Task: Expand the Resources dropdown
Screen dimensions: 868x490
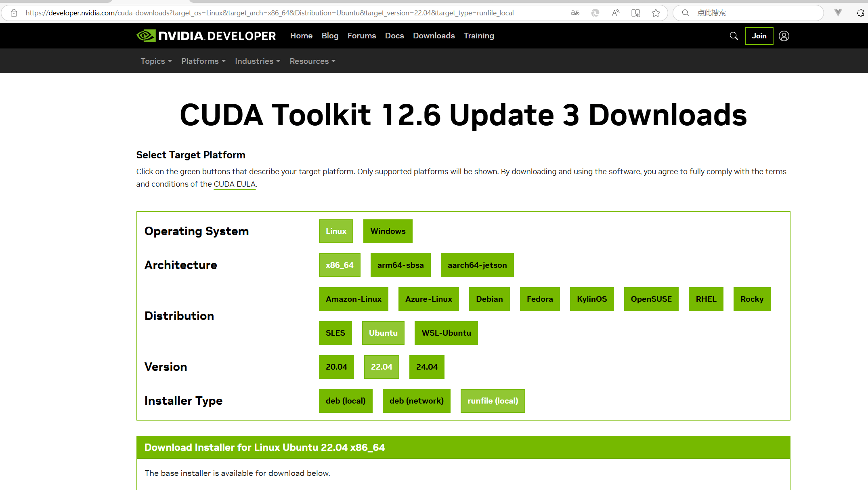Action: click(312, 61)
